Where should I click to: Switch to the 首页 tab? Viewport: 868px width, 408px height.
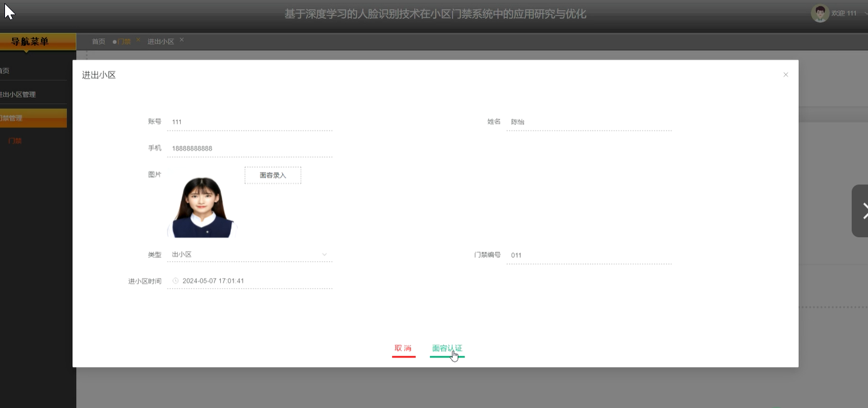point(99,41)
